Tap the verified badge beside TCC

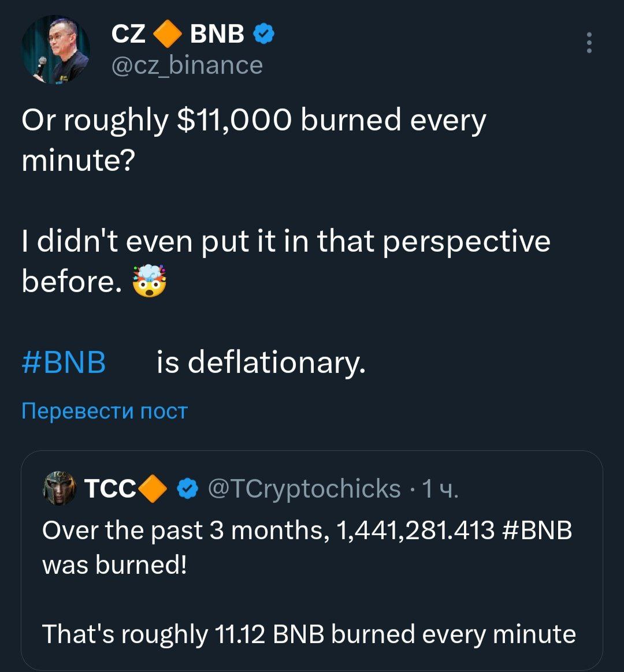pos(185,489)
